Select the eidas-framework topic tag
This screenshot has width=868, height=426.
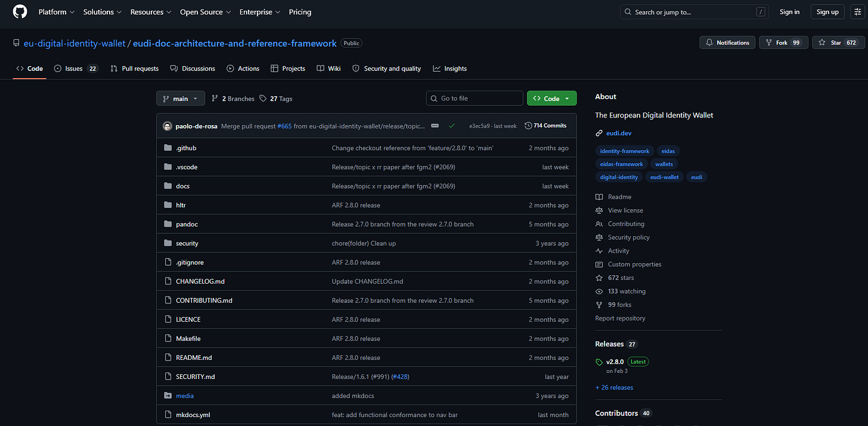621,164
